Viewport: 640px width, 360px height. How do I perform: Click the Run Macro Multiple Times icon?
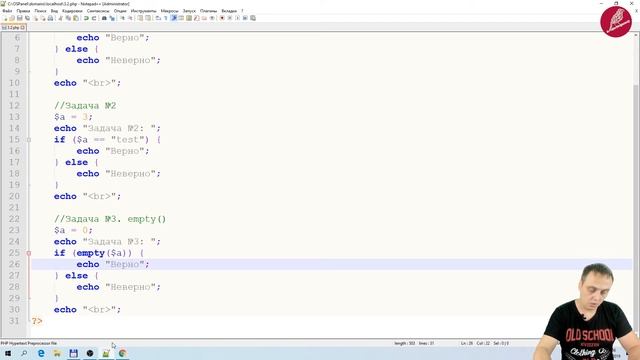point(245,18)
